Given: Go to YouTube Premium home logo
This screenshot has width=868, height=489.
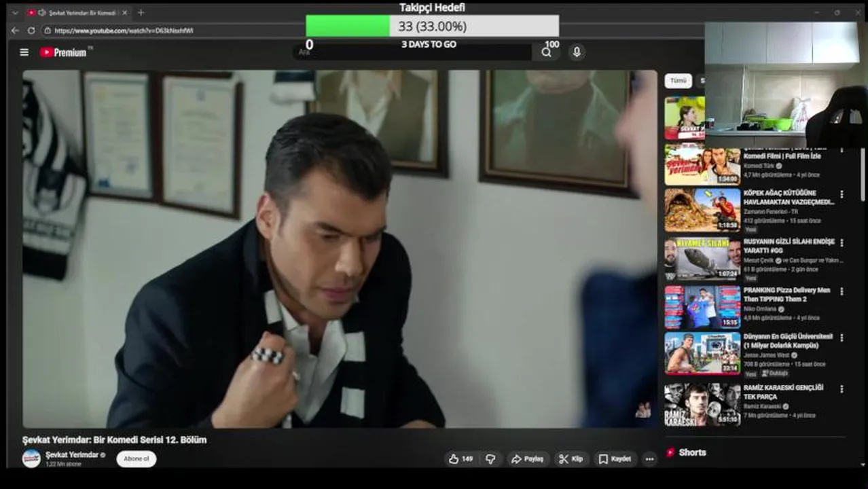Looking at the screenshot, I should 63,52.
